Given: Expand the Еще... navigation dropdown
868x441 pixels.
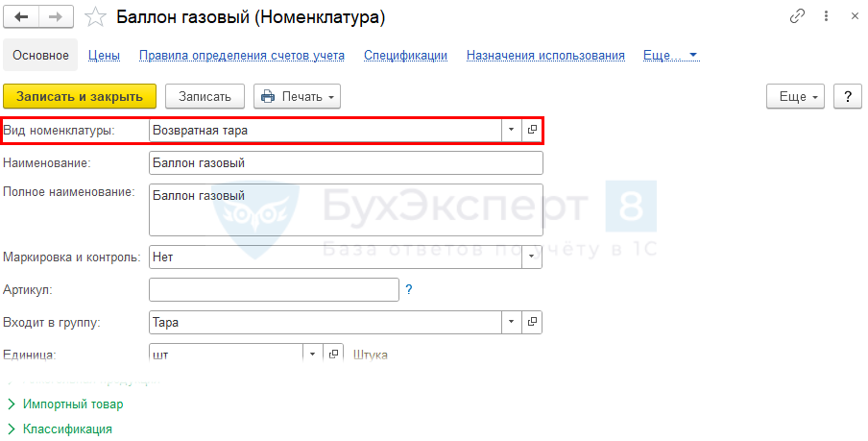Looking at the screenshot, I should pyautogui.click(x=671, y=56).
